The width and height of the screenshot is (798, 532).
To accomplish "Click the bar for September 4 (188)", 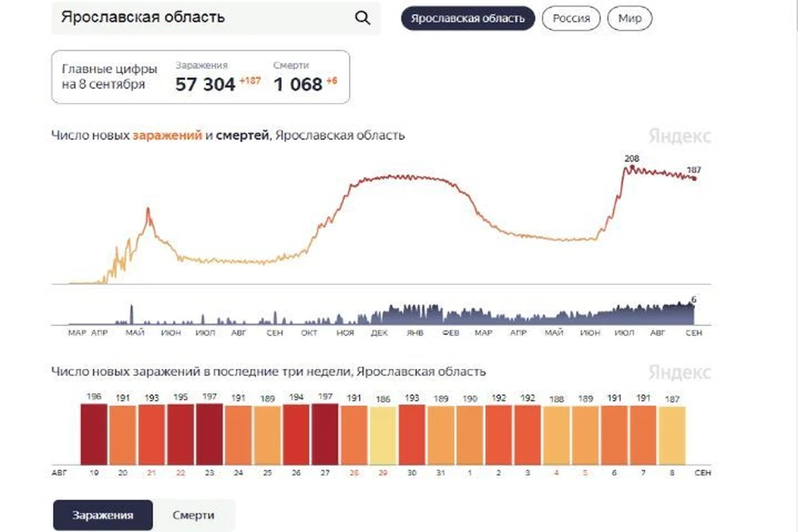I will 556,436.
